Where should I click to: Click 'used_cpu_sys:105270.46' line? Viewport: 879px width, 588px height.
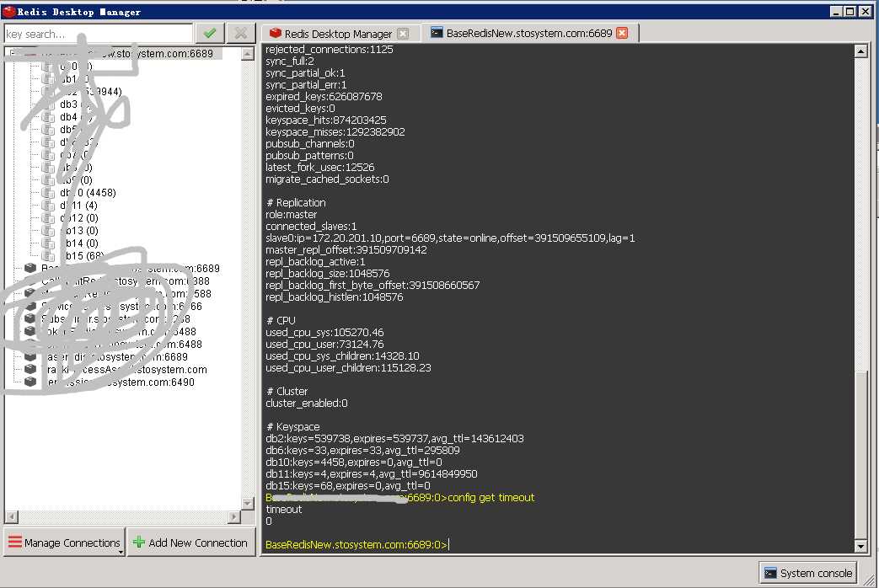pos(324,332)
